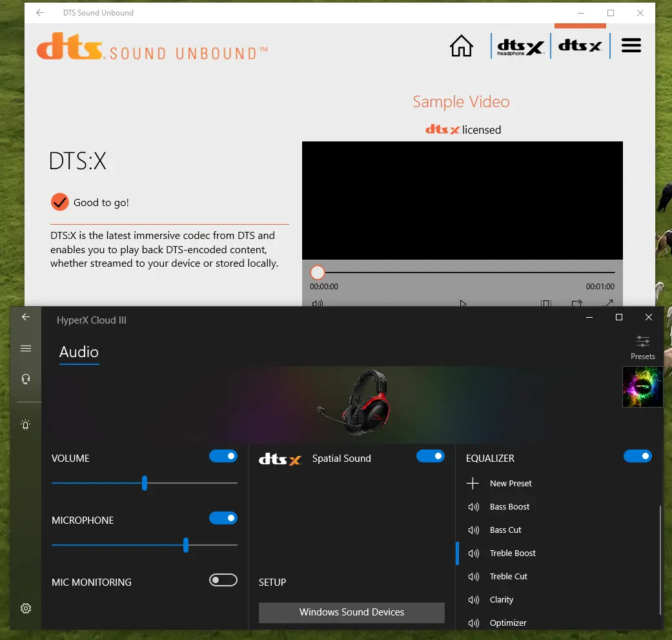Click the 'Sample Video' heading

coord(461,101)
